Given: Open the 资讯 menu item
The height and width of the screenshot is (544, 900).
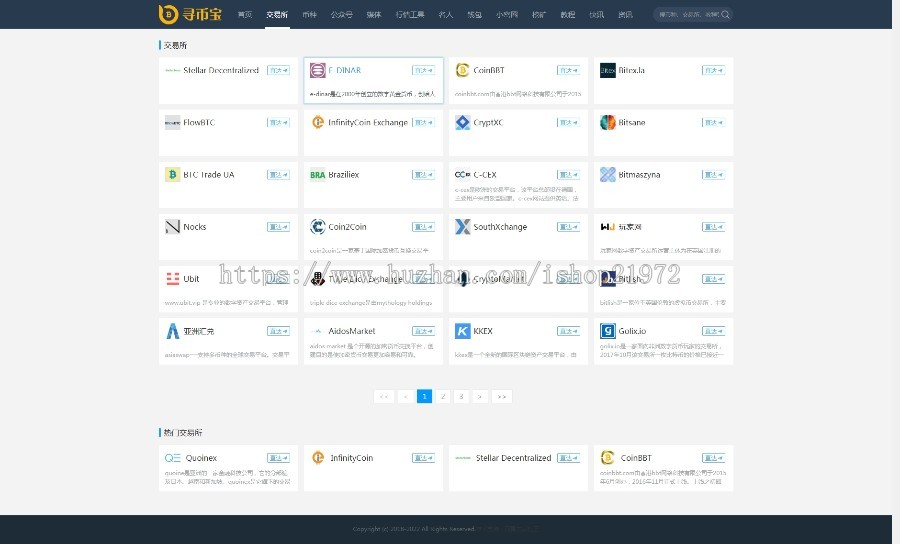Looking at the screenshot, I should pyautogui.click(x=625, y=14).
